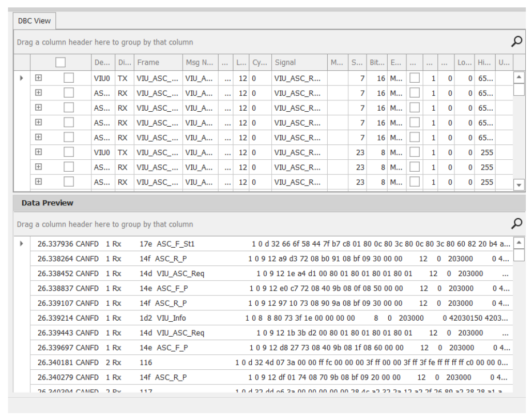Click the VIU0 cell in the first DBC row
Viewport: 531px width, 420px height.
pyautogui.click(x=102, y=79)
